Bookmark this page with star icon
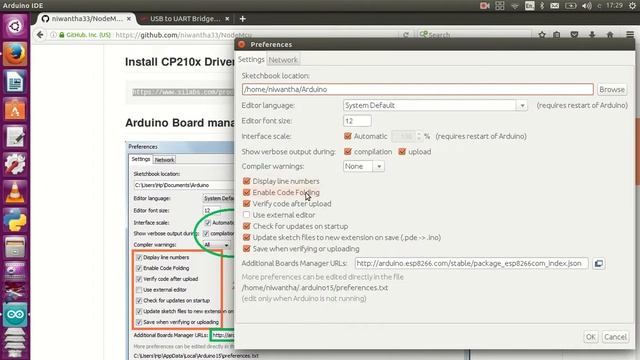Viewport: 640px width, 360px height. (542, 35)
